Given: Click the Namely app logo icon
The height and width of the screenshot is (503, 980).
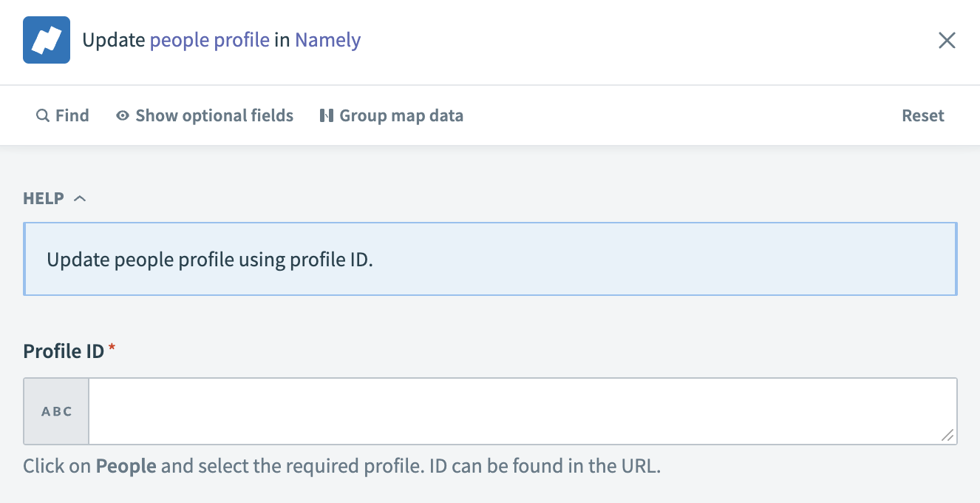Looking at the screenshot, I should [46, 39].
